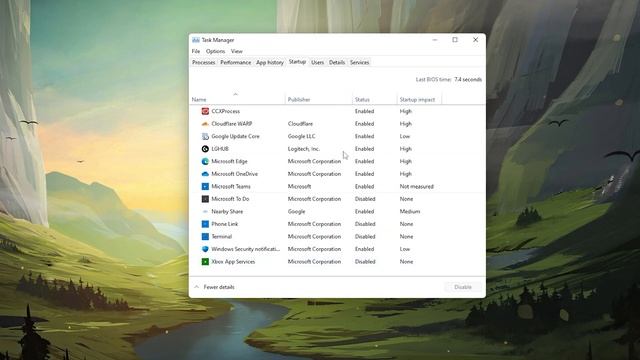The image size is (640, 360).
Task: Select the Google Update Core name
Action: point(236,136)
